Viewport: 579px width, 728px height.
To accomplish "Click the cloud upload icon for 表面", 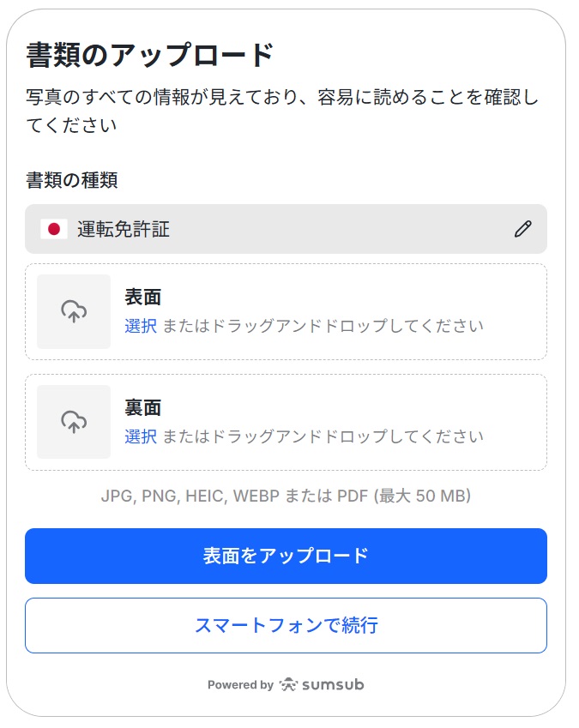I will 74,311.
